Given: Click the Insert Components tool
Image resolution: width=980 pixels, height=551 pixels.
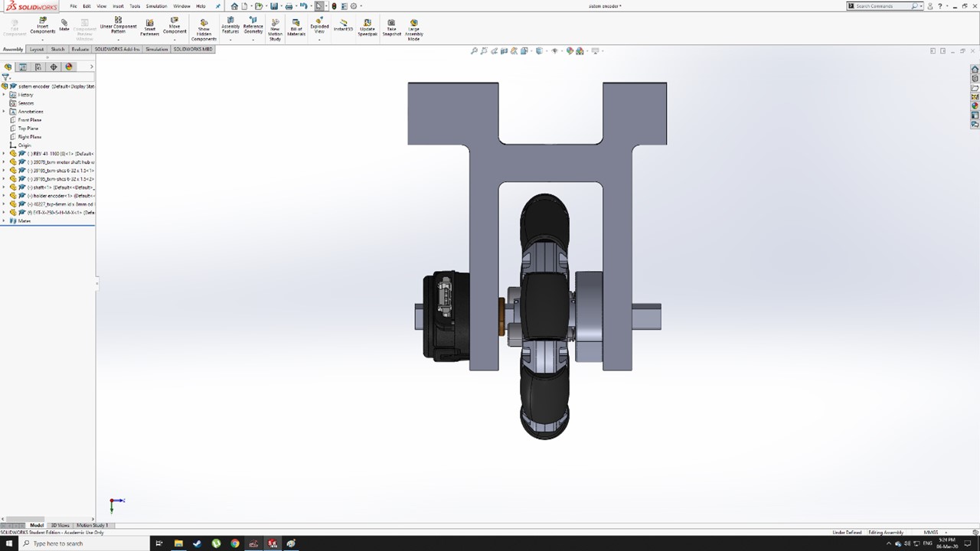Looking at the screenshot, I should pyautogui.click(x=43, y=25).
